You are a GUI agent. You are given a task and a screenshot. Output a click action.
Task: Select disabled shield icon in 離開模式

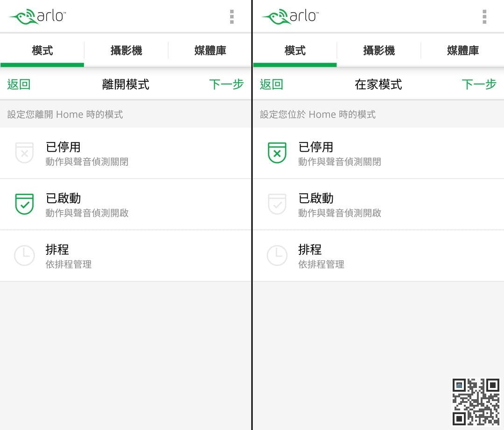(x=24, y=153)
